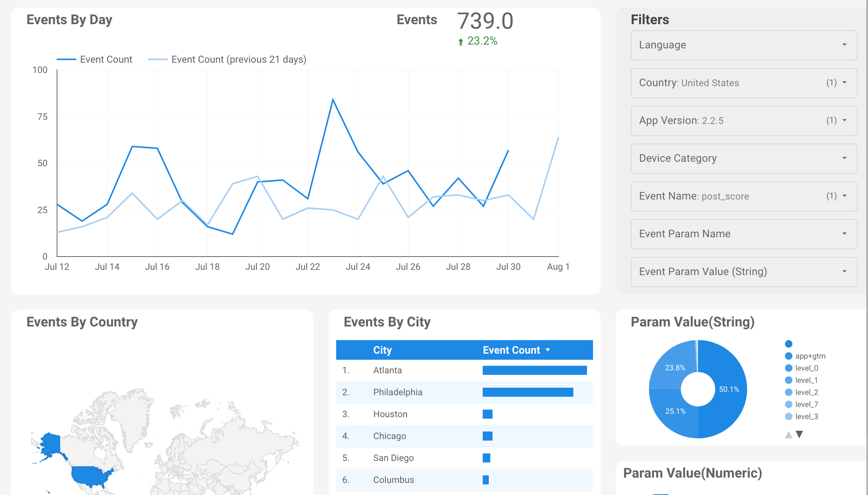The image size is (868, 495).
Task: Click level_3 legend dot
Action: [789, 416]
